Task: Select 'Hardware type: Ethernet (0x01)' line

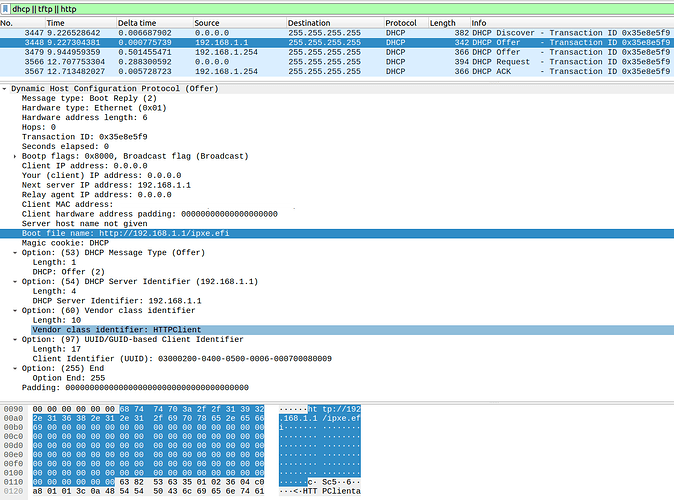Action: pyautogui.click(x=94, y=108)
